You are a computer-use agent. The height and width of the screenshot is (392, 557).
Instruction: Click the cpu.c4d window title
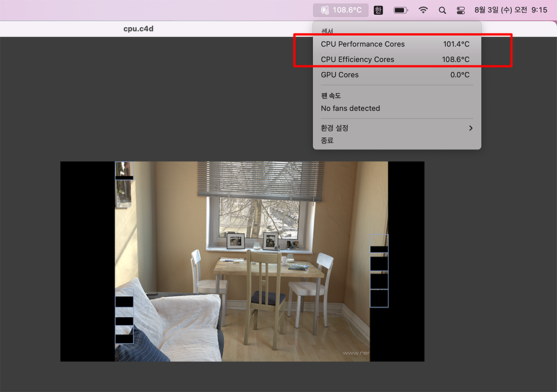click(x=138, y=28)
